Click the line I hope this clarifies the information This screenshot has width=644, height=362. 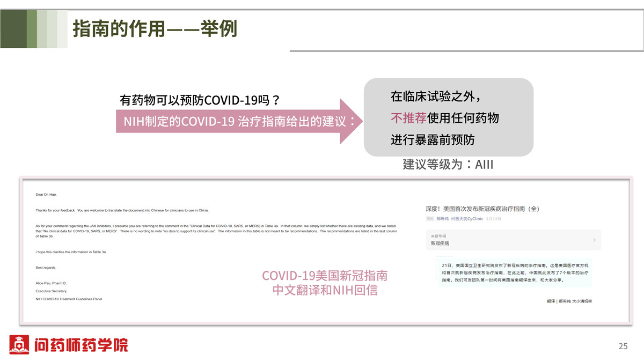[x=71, y=252]
